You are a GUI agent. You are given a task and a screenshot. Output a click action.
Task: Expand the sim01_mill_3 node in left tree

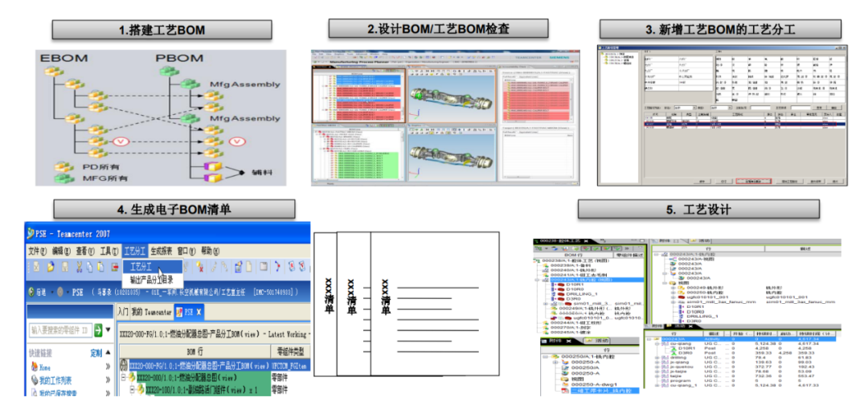point(547,303)
